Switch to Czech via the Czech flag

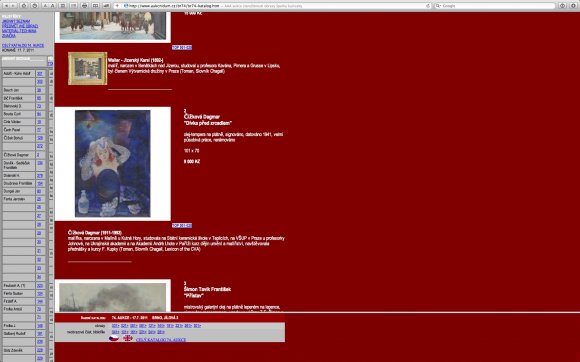pyautogui.click(x=114, y=338)
